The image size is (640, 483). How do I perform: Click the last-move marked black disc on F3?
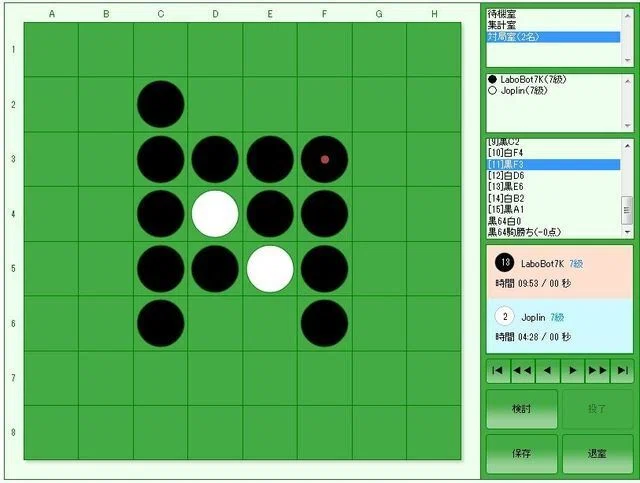tap(324, 159)
